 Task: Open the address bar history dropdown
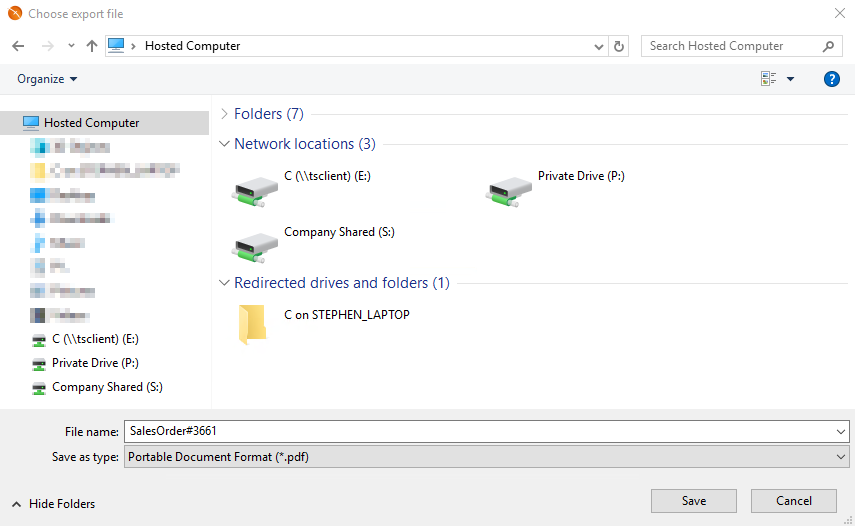tap(598, 46)
